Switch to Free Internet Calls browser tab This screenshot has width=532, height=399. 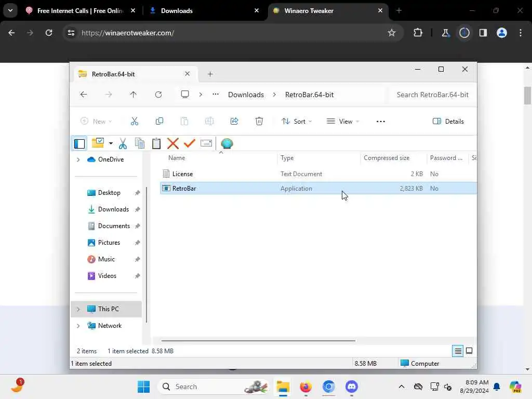click(x=80, y=11)
